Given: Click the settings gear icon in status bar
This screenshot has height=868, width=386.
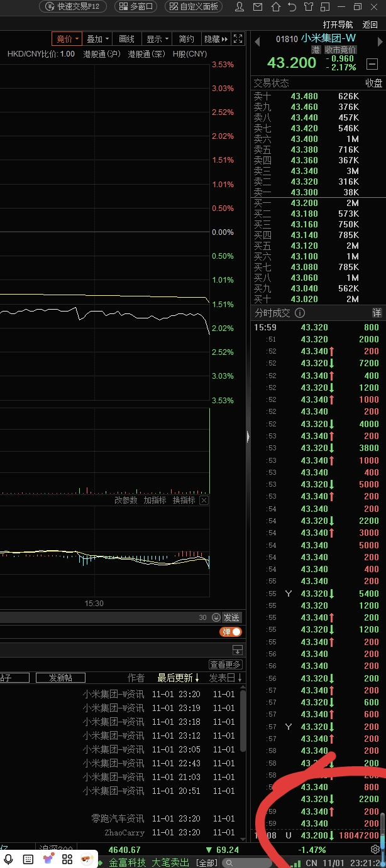Looking at the screenshot, I should [375, 850].
